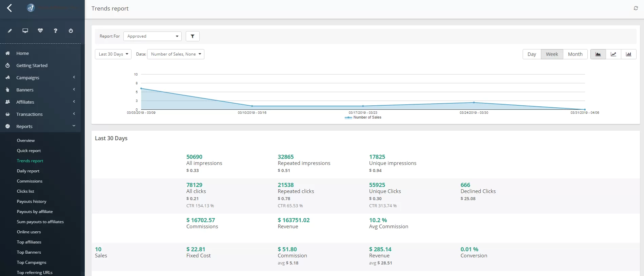644x276 pixels.
Task: Switch chart to bar chart view
Action: [628, 54]
